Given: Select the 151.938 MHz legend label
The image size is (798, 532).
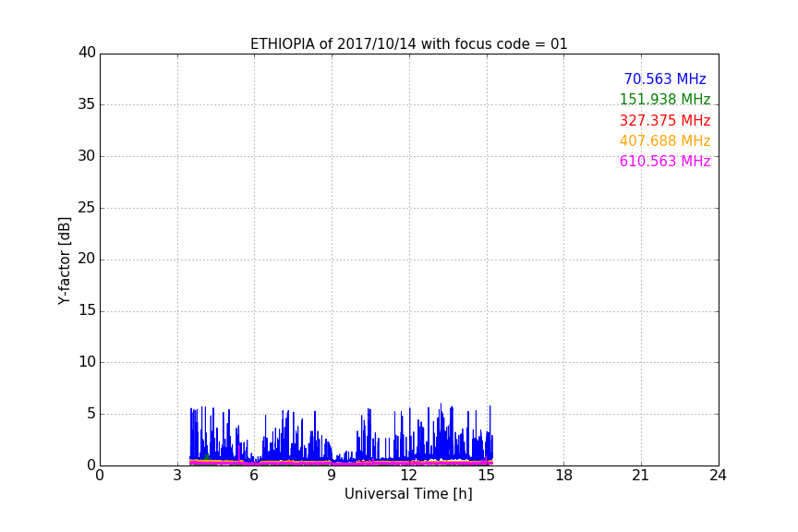Looking at the screenshot, I should click(665, 100).
